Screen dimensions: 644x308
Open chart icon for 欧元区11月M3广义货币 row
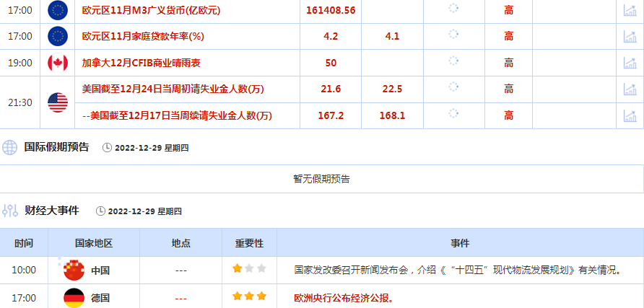point(630,10)
